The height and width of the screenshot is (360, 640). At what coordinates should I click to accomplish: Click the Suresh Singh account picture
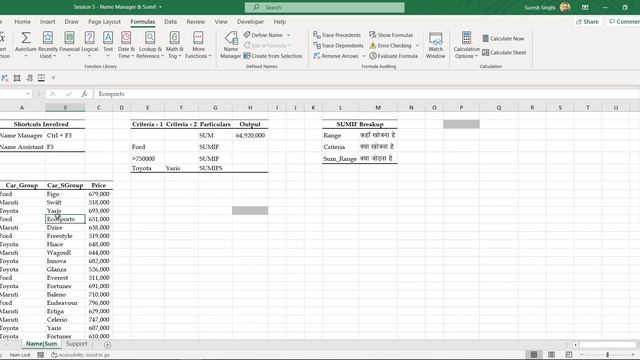point(565,7)
